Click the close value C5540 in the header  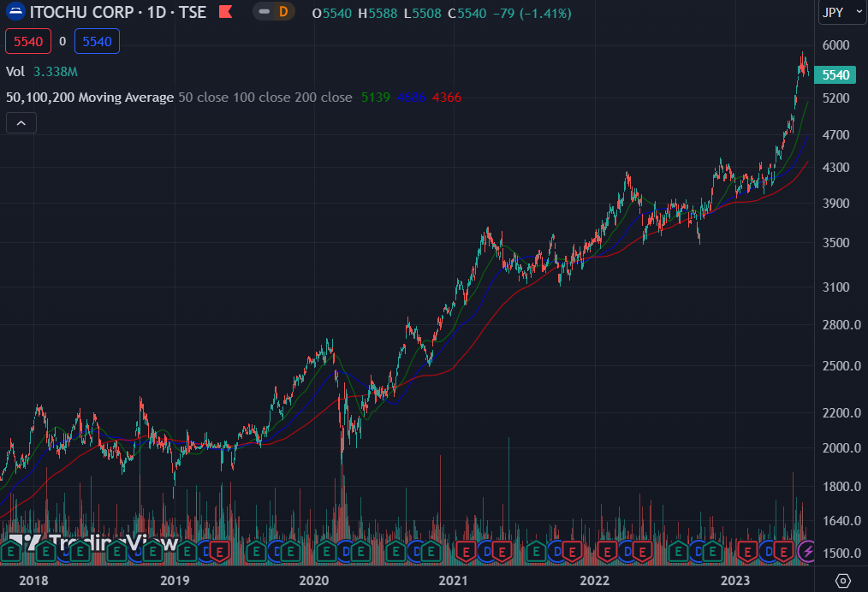coord(467,14)
